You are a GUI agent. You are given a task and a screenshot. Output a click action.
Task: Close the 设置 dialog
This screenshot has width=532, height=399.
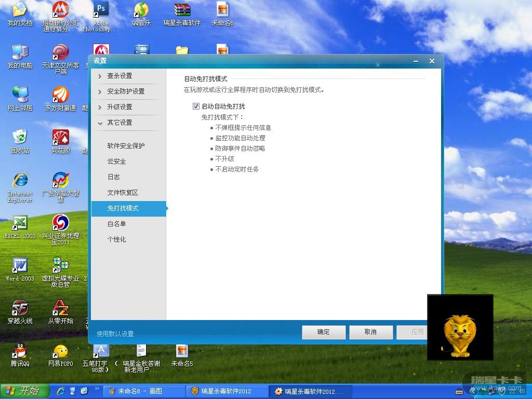(432, 61)
